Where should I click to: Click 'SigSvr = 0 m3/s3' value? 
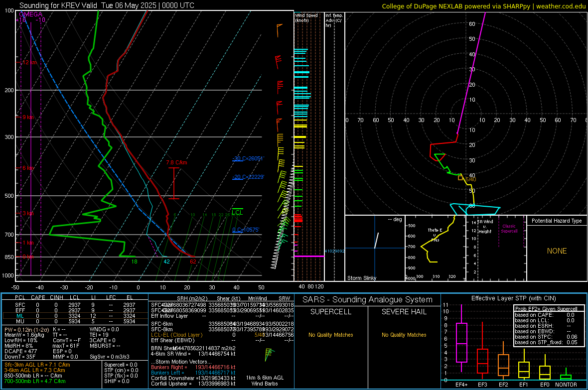click(110, 357)
